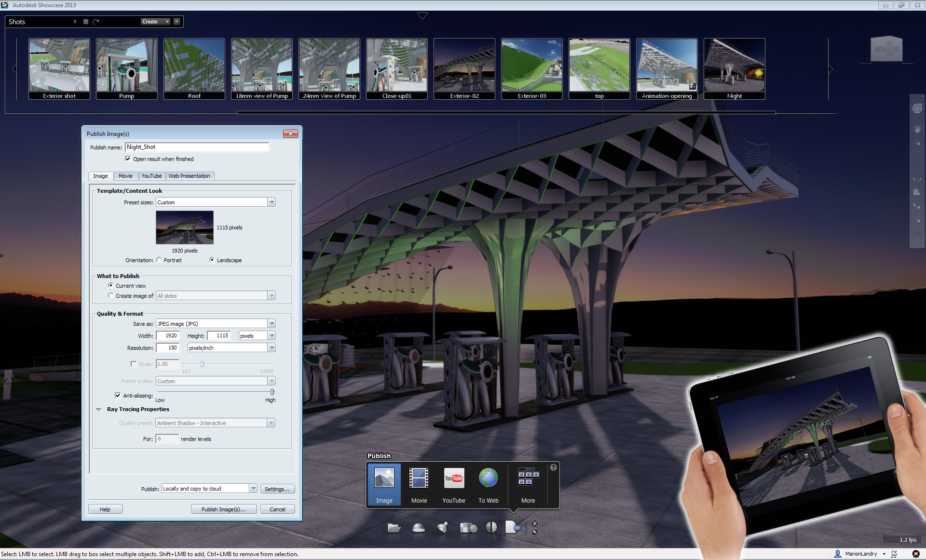Viewport: 926px width, 560px height.
Task: Select the Movie publish icon
Action: click(x=419, y=484)
